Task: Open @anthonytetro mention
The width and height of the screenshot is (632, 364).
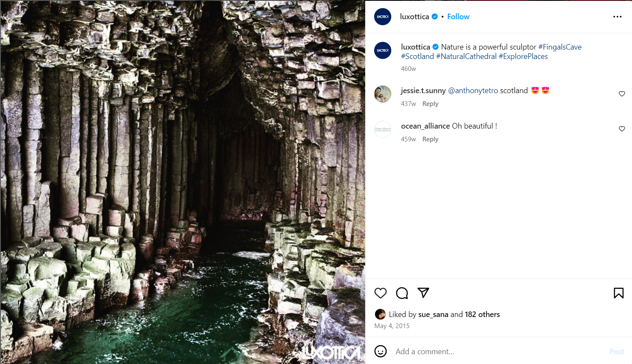Action: click(473, 91)
